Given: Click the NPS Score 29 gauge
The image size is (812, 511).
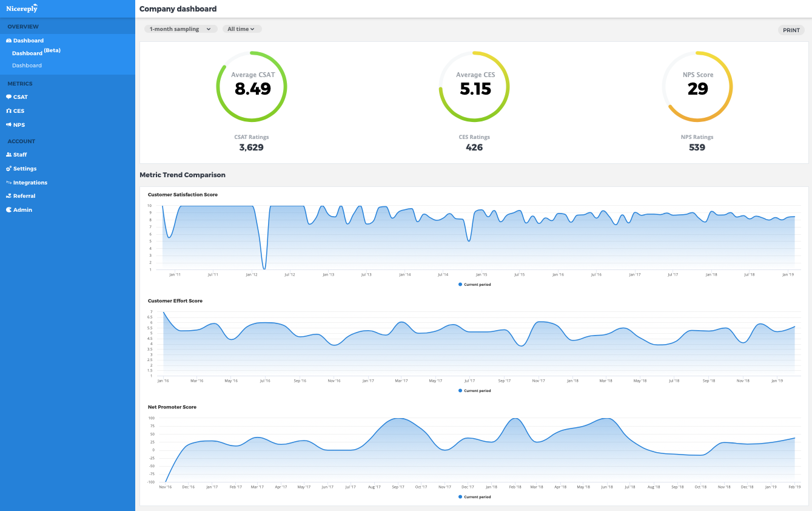Looking at the screenshot, I should [697, 87].
